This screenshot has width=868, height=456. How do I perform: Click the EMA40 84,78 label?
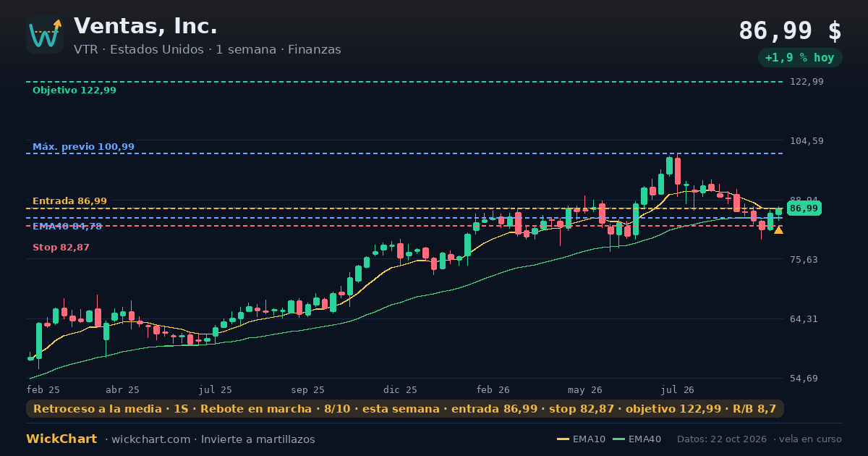[67, 227]
